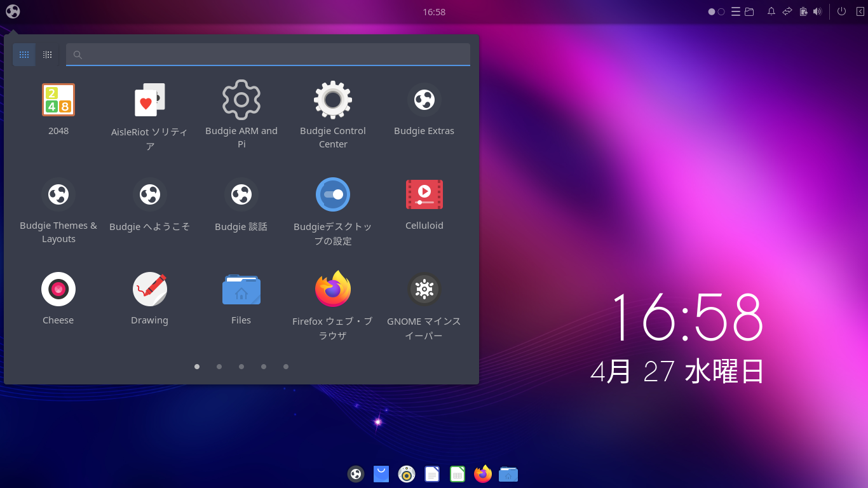The height and width of the screenshot is (488, 868).
Task: Open the 2048 game
Action: coord(58,109)
